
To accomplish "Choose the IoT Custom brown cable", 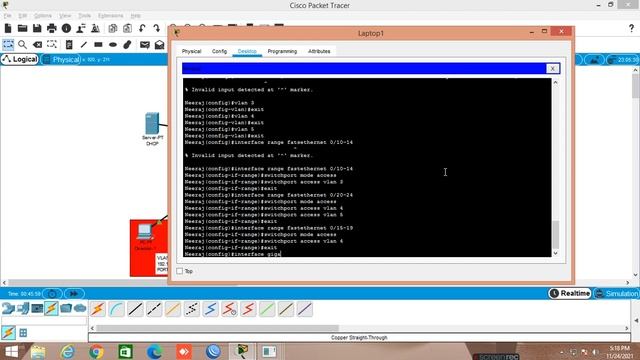I will click(x=286, y=309).
